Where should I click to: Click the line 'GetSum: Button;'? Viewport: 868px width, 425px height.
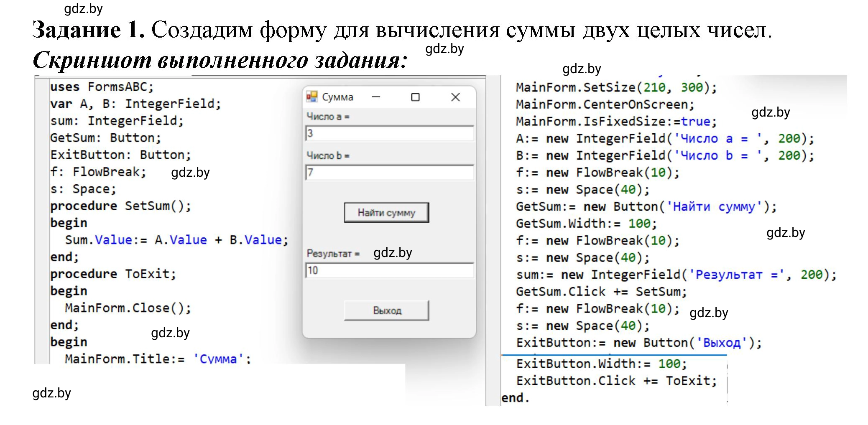tap(105, 138)
